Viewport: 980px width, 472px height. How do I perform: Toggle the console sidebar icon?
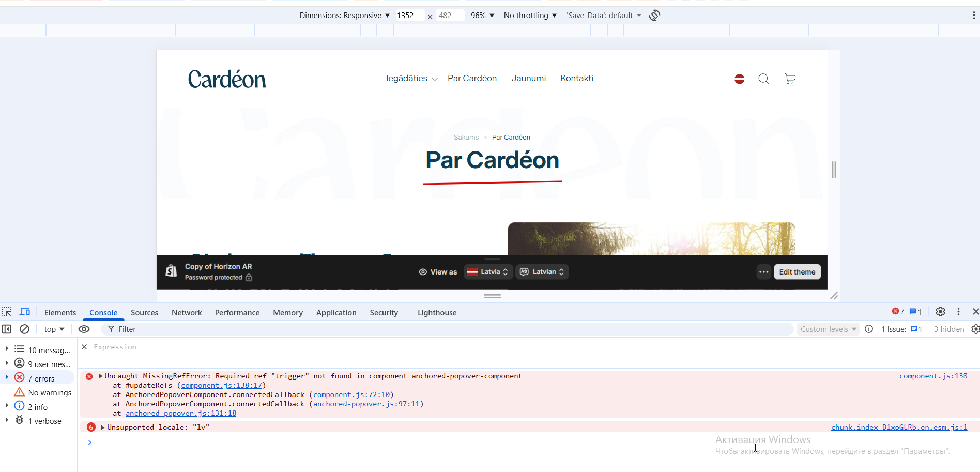[7, 329]
